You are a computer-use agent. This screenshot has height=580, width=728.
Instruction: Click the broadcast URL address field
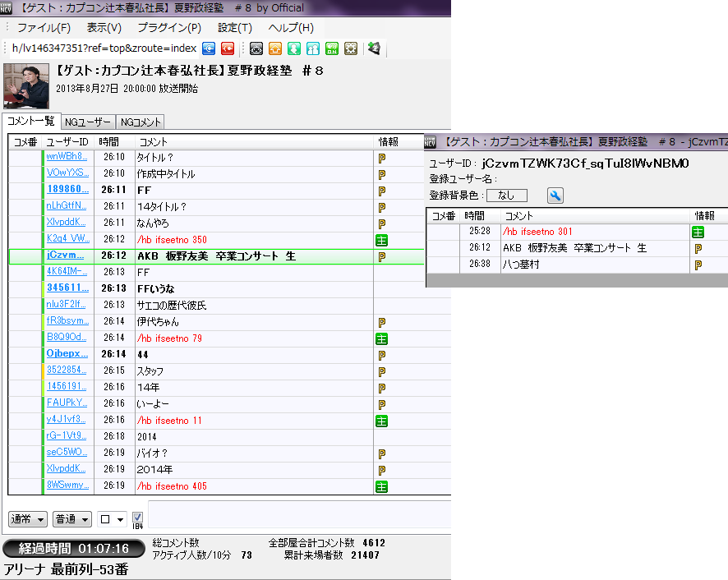[104, 48]
